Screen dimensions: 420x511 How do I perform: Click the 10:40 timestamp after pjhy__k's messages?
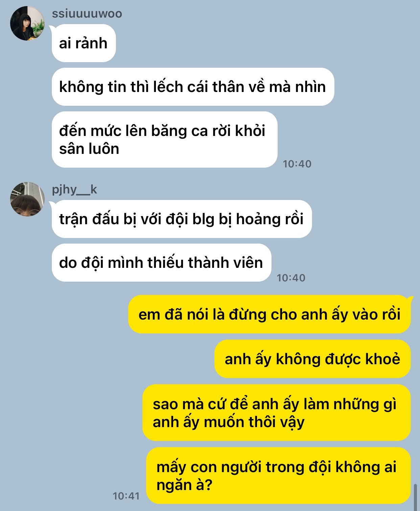click(291, 278)
